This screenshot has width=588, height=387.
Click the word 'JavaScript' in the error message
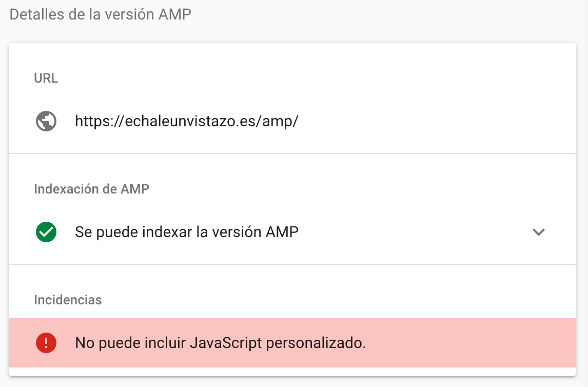226,343
